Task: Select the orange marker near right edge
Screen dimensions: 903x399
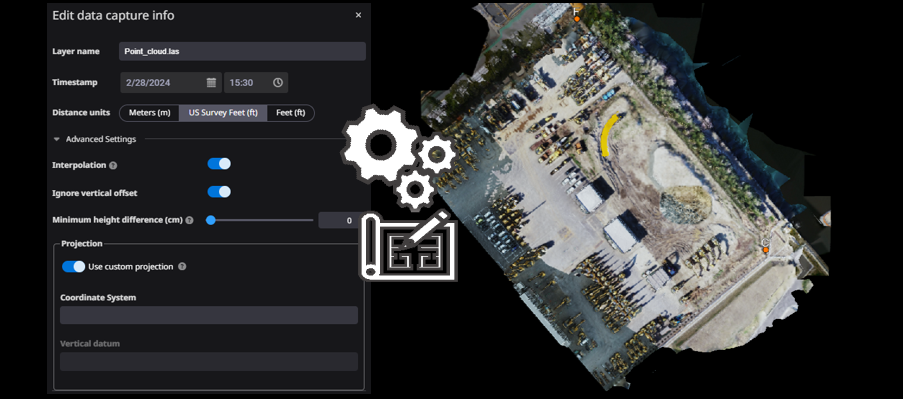Action: pos(766,249)
